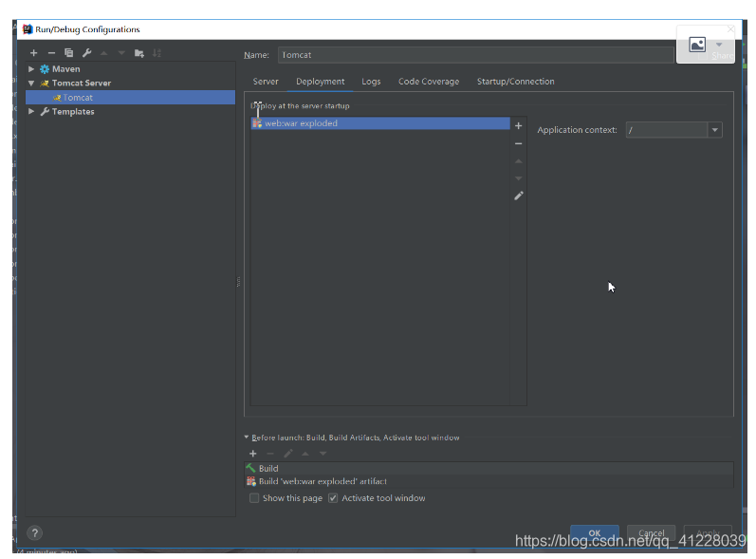Image resolution: width=756 pixels, height=559 pixels.
Task: Open the help question mark button
Action: click(34, 533)
